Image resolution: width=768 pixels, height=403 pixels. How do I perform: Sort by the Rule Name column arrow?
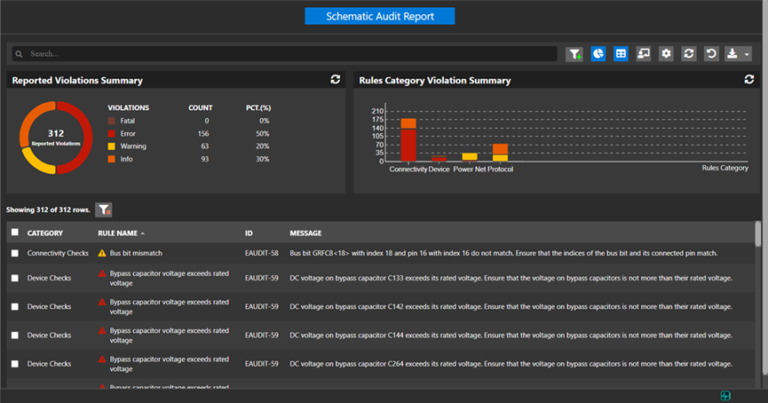point(142,233)
